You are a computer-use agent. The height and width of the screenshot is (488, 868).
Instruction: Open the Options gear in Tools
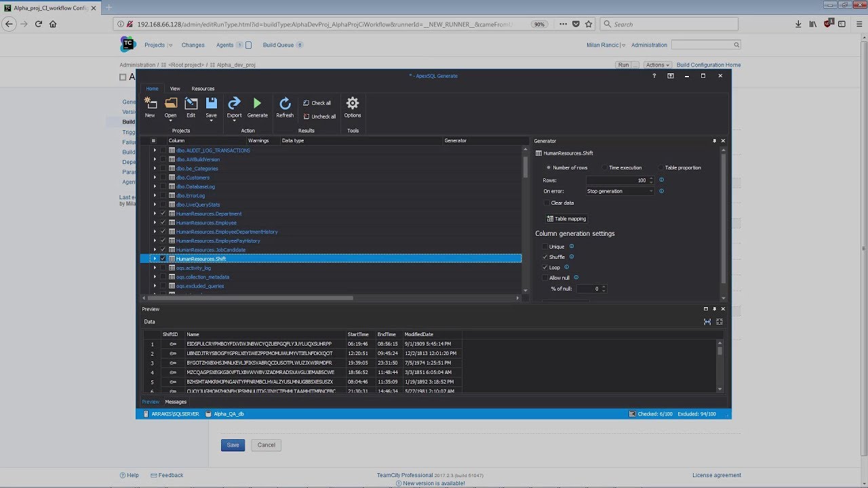(353, 103)
